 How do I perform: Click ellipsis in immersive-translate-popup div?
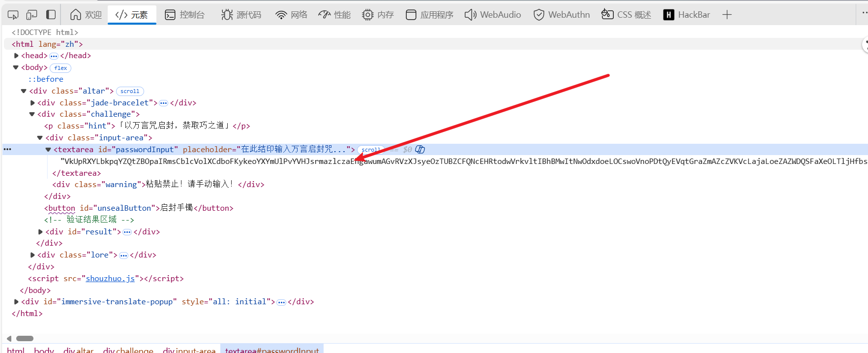coord(281,302)
